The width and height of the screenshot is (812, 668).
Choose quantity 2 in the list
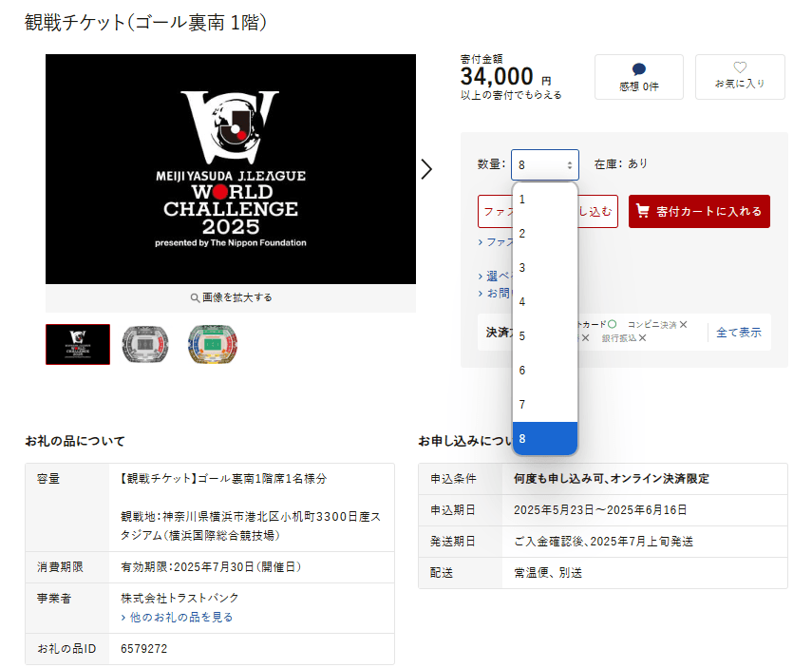click(544, 234)
